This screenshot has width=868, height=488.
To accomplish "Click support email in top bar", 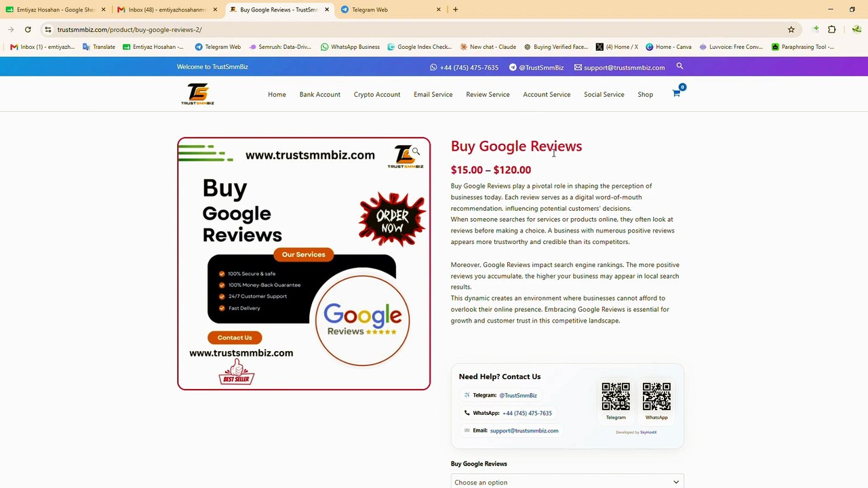I will tap(620, 67).
